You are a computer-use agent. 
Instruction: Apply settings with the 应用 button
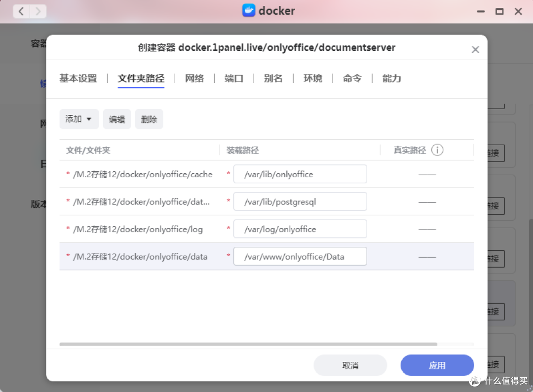pyautogui.click(x=437, y=365)
